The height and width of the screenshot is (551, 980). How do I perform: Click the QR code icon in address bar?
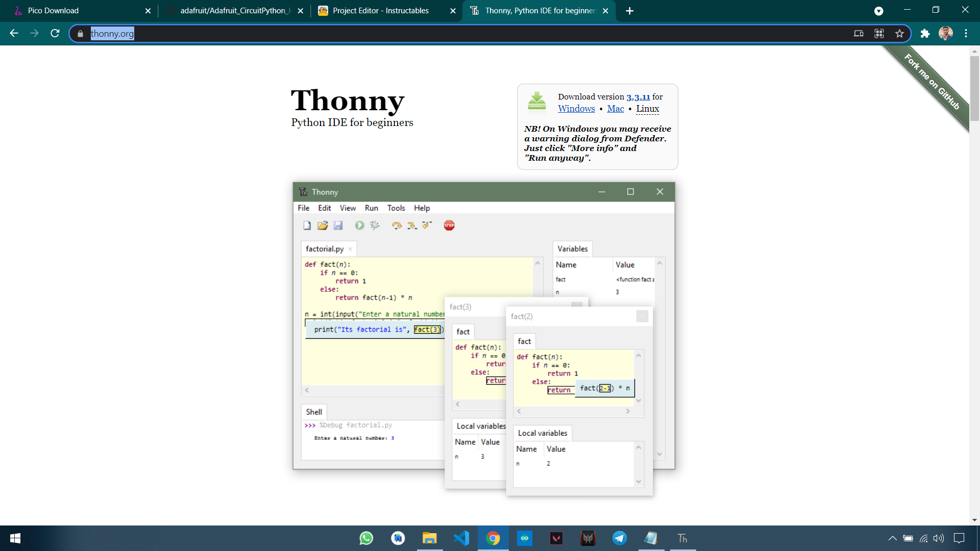point(879,34)
